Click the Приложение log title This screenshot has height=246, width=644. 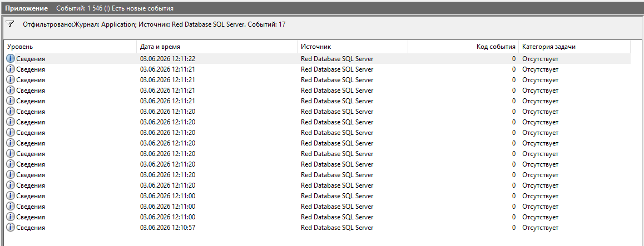(x=26, y=8)
